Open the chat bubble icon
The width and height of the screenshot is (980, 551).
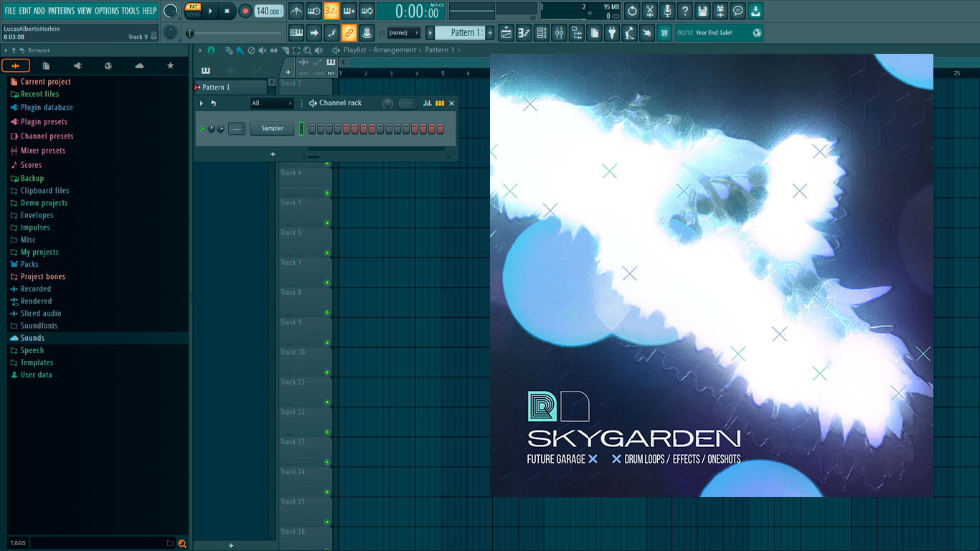coord(738,11)
